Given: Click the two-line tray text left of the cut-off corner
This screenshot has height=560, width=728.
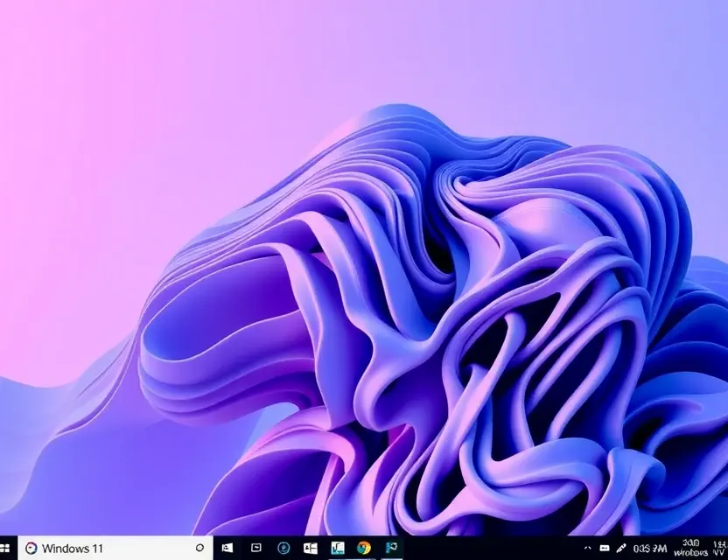Looking at the screenshot, I should coord(690,548).
